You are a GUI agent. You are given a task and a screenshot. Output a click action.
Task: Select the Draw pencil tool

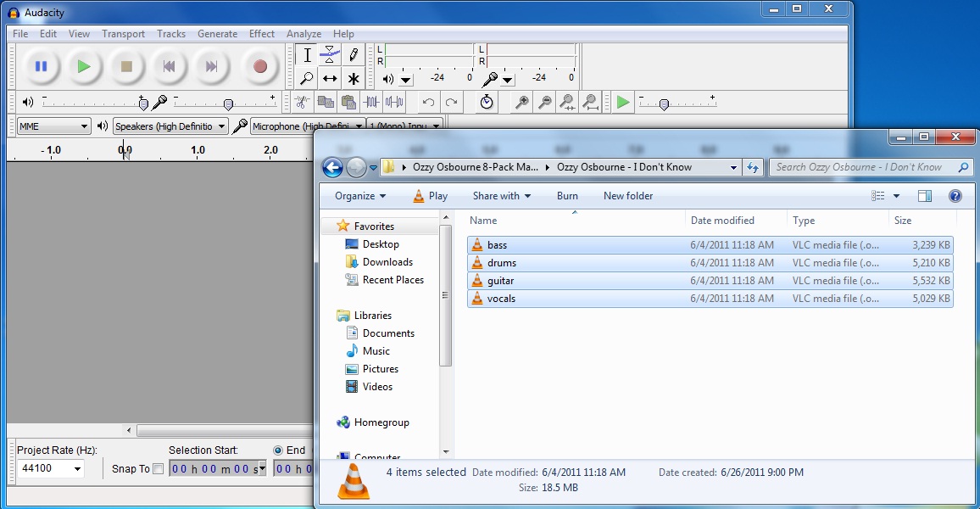tap(354, 55)
